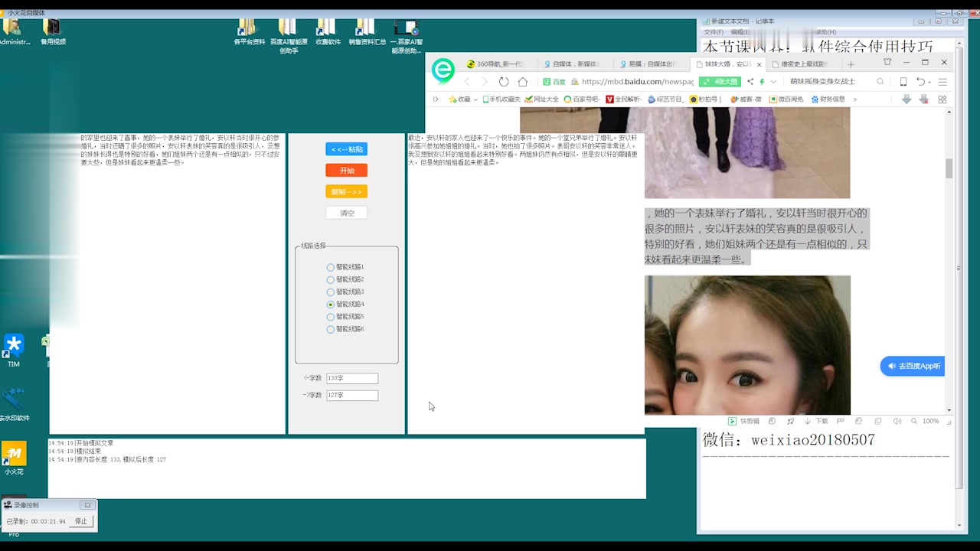Open a new browser tab
The image size is (980, 551).
click(851, 64)
